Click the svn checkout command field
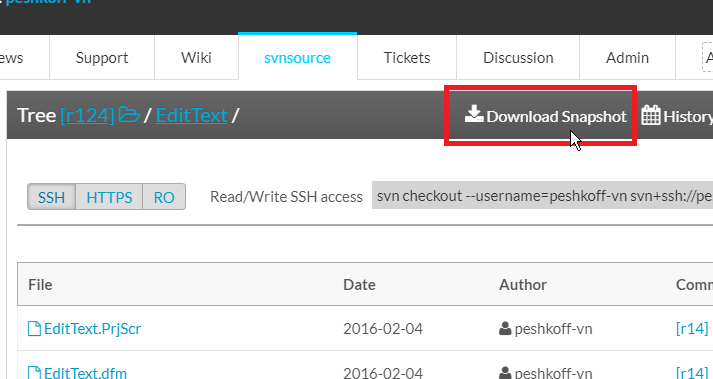 542,196
